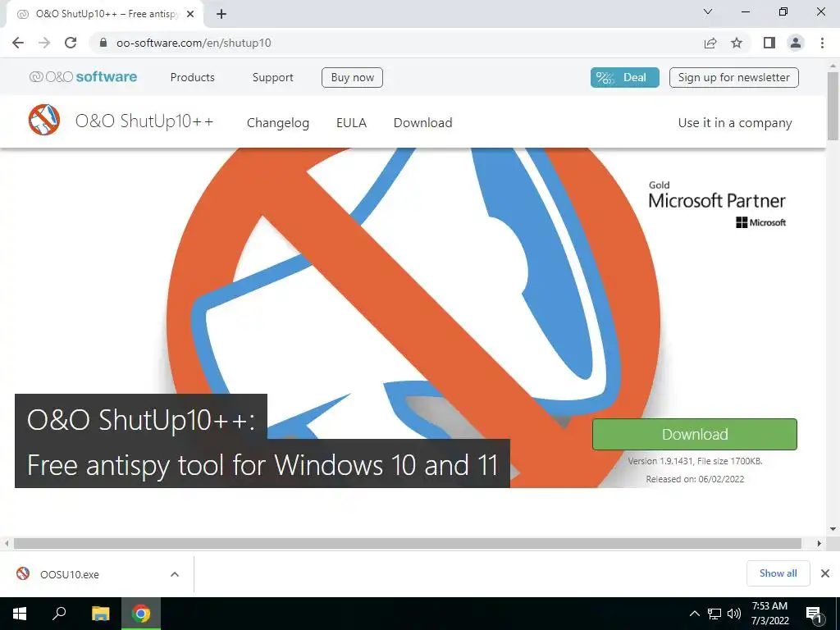The width and height of the screenshot is (840, 630).
Task: Click the O&O software logo
Action: click(x=83, y=77)
